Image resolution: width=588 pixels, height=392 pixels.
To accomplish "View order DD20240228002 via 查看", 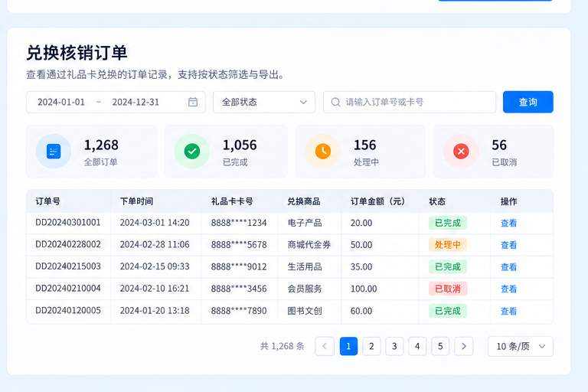I will point(508,245).
